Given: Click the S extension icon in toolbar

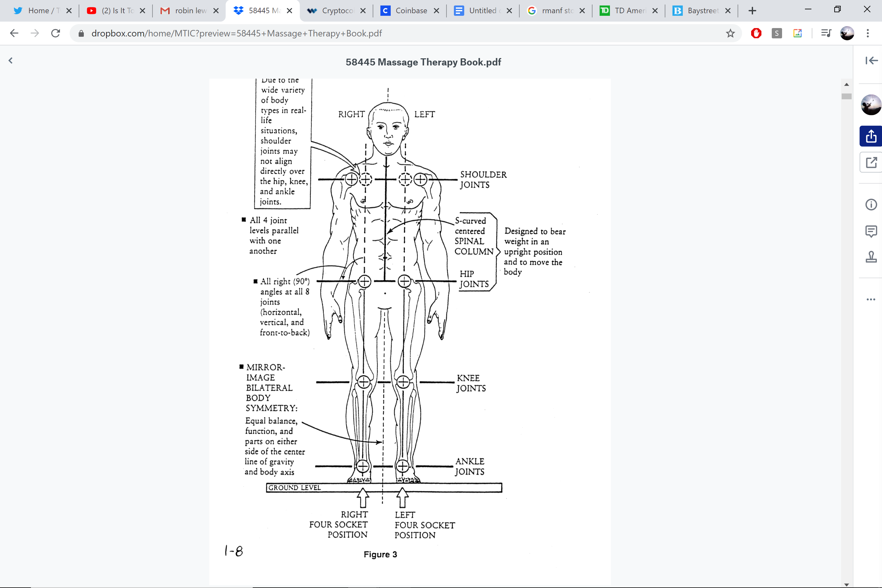Looking at the screenshot, I should pyautogui.click(x=776, y=33).
